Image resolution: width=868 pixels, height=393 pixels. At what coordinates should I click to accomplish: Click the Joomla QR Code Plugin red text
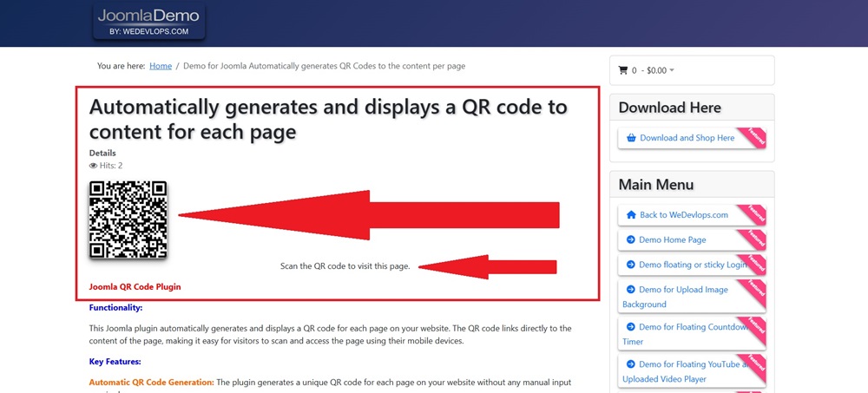135,286
